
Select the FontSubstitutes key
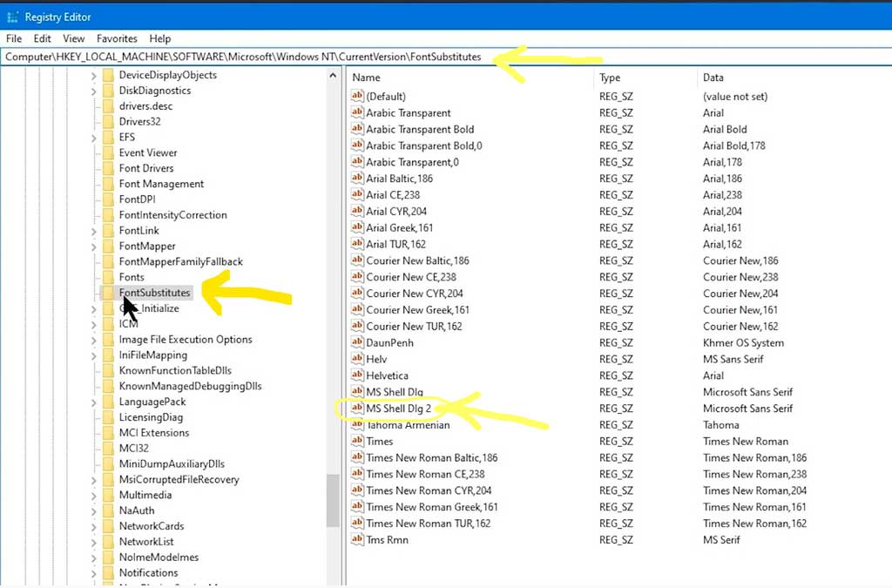154,293
